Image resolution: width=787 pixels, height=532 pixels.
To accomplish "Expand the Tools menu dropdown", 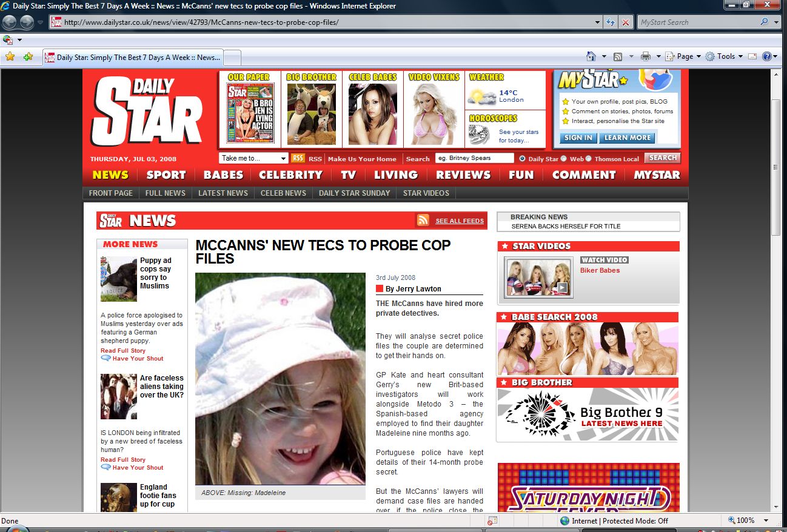I will point(725,56).
